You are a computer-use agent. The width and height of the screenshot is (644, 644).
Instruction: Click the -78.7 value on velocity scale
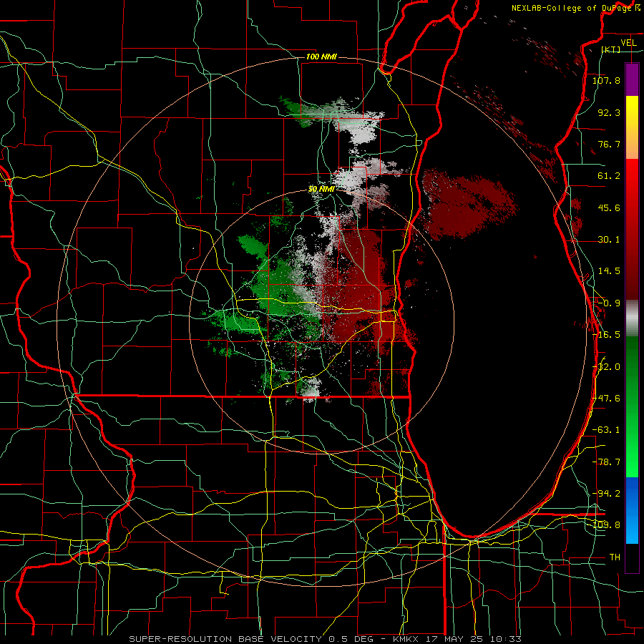[x=606, y=462]
